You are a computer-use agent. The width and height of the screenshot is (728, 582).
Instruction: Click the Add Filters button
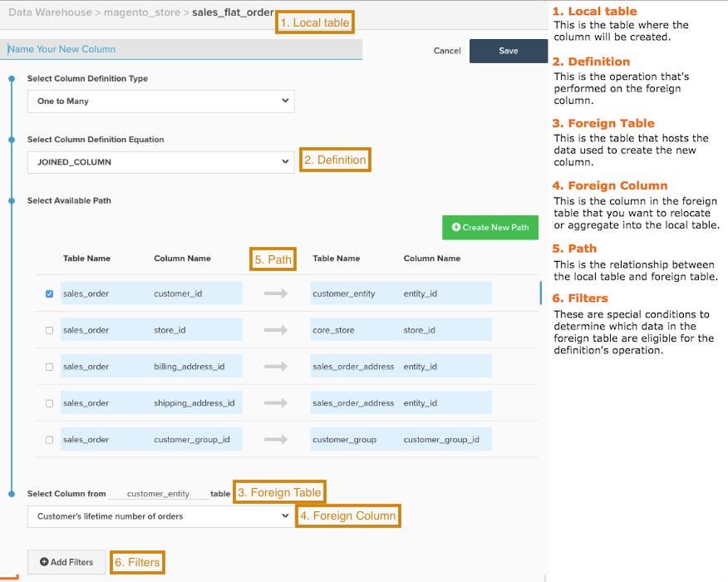(66, 561)
